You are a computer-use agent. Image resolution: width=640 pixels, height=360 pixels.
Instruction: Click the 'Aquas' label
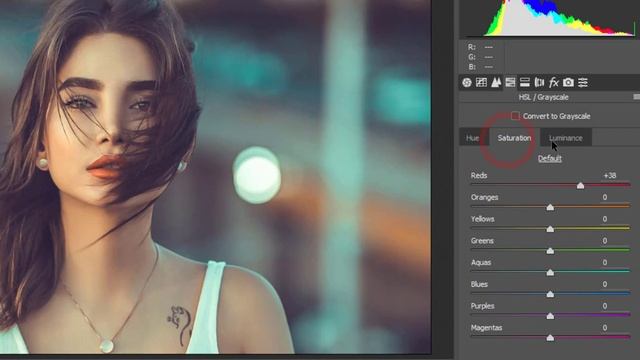tap(481, 262)
